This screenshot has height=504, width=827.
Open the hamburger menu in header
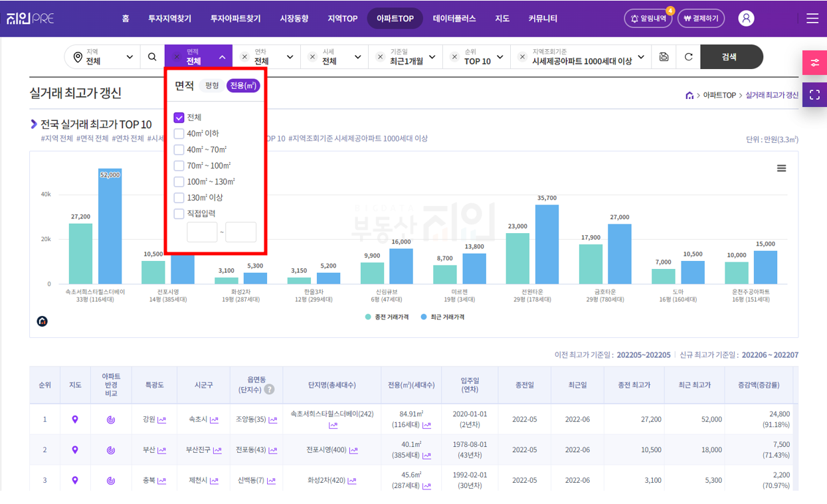click(812, 19)
